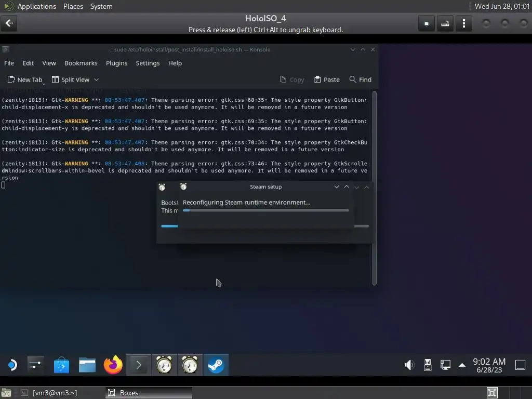Open the Konsole Edit menu
Viewport: 532px width, 399px height.
click(28, 63)
